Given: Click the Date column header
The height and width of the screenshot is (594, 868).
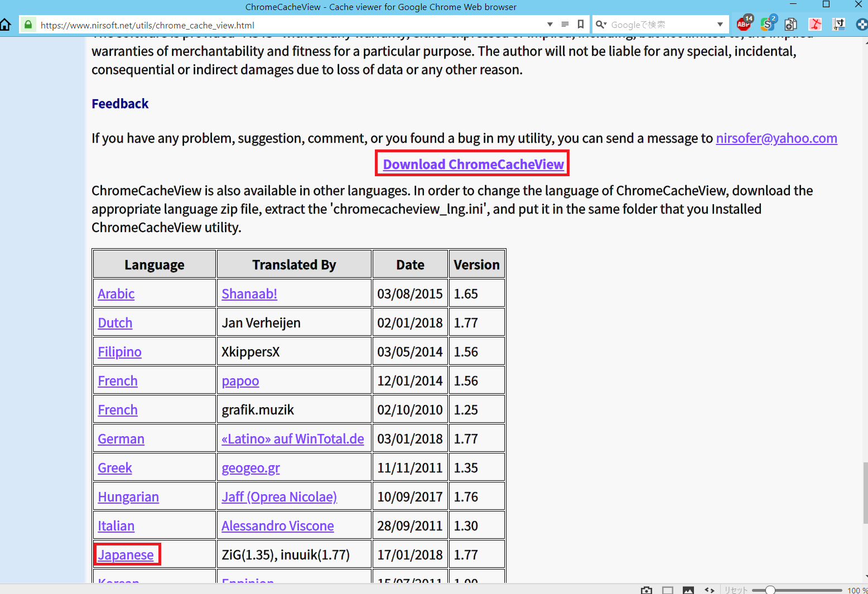Looking at the screenshot, I should click(x=410, y=264).
